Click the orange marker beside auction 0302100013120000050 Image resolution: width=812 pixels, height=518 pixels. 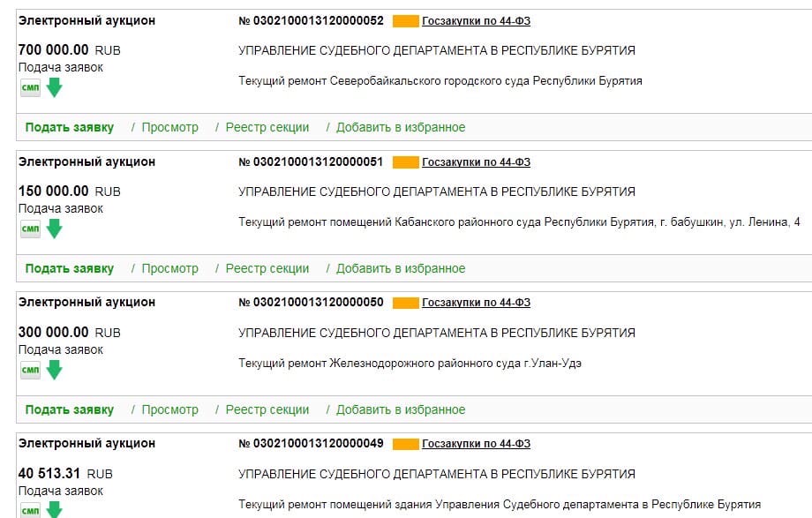[405, 303]
